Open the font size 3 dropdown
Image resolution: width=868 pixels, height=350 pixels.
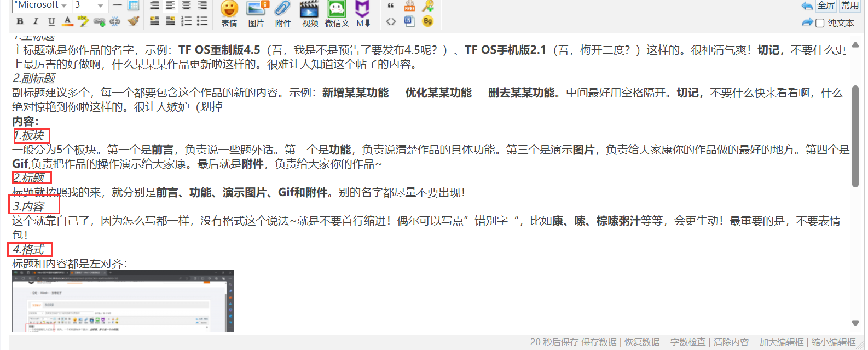[x=89, y=5]
